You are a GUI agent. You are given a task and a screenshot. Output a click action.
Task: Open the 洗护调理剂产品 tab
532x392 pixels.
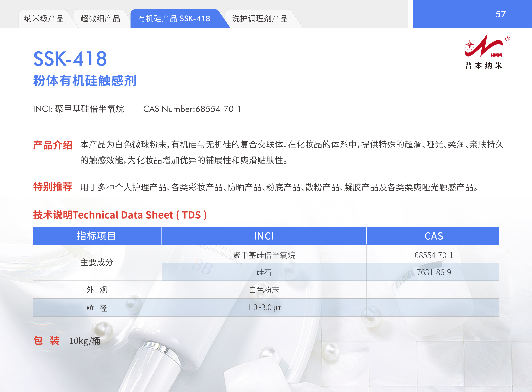point(260,18)
